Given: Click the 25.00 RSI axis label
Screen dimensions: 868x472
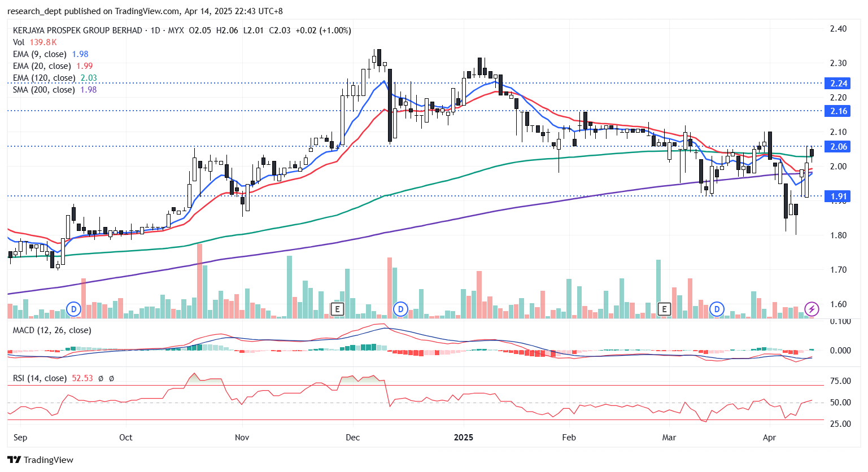Looking at the screenshot, I should click(x=840, y=424).
